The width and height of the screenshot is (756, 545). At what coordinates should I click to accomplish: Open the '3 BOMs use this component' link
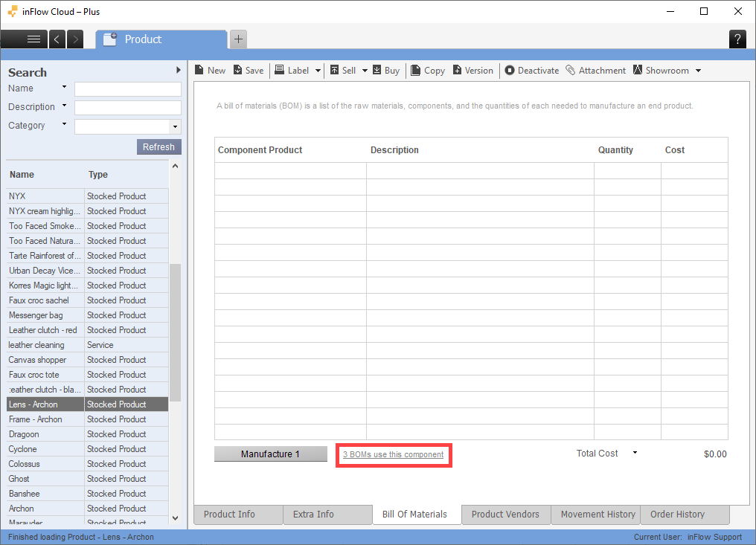click(393, 454)
